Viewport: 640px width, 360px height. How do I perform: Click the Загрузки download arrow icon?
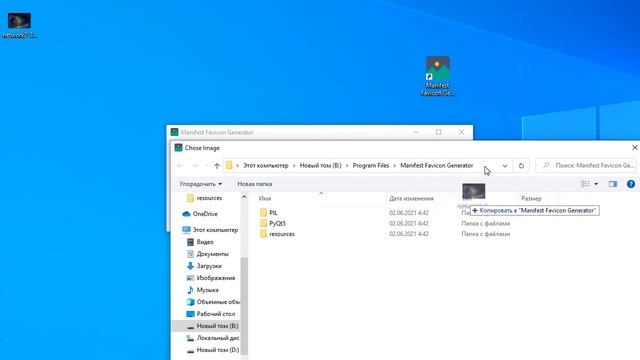pyautogui.click(x=190, y=266)
